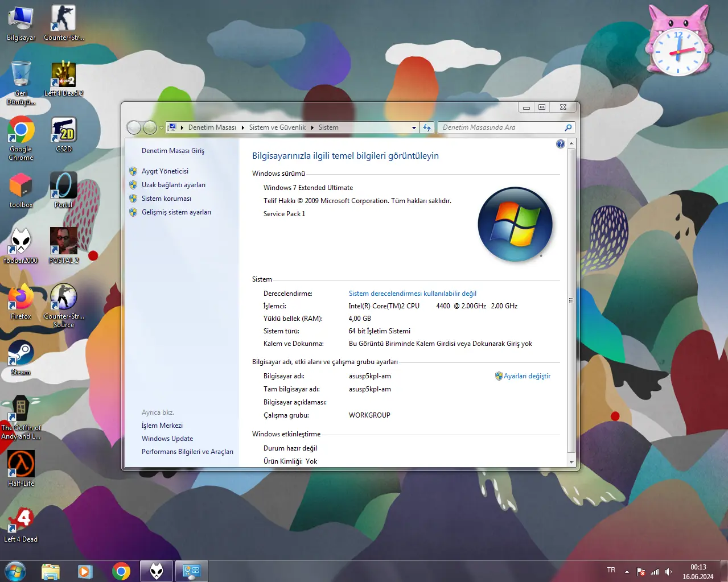The image size is (728, 582).
Task: Select The Coffin of Andy desktop shortcut
Action: tap(21, 418)
